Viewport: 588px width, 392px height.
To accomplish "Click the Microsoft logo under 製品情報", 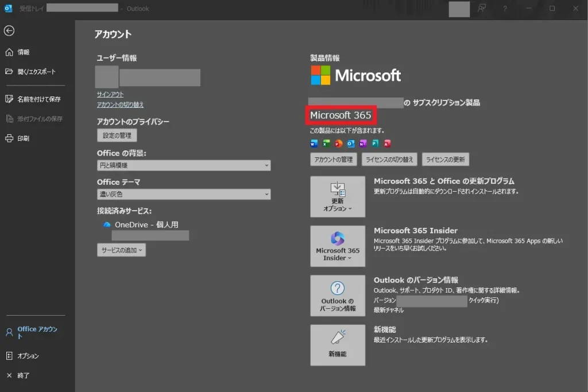I will coord(356,75).
